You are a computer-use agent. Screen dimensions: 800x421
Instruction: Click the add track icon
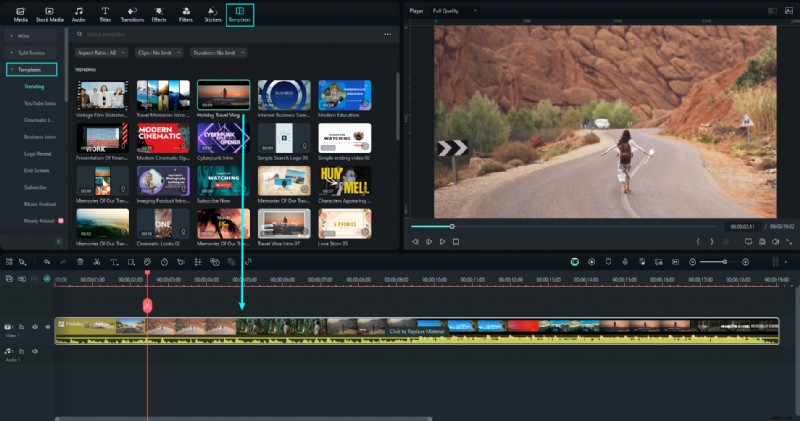click(9, 279)
